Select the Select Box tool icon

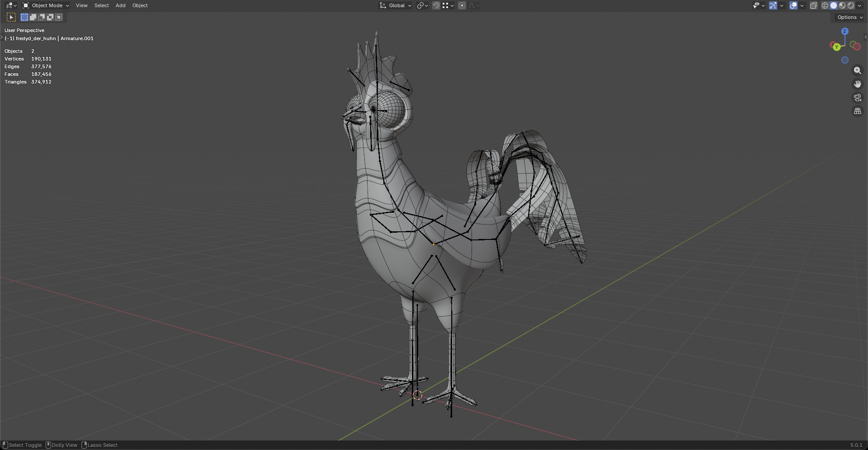coord(11,17)
